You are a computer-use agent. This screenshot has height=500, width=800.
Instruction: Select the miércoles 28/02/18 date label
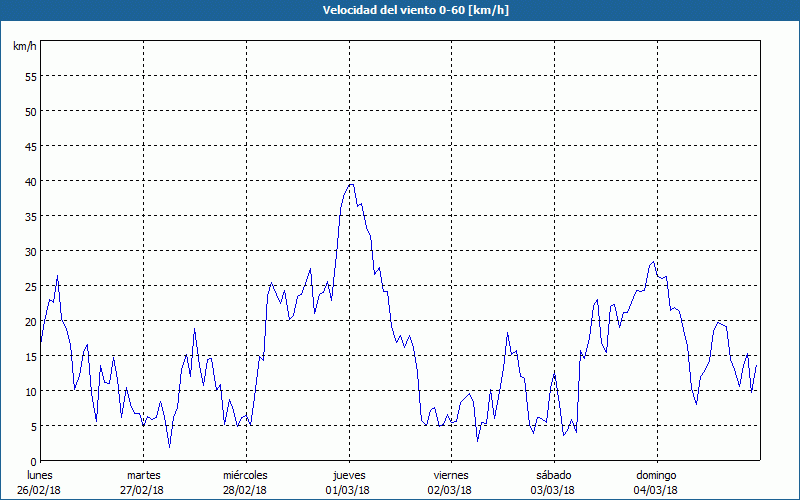pos(245,482)
